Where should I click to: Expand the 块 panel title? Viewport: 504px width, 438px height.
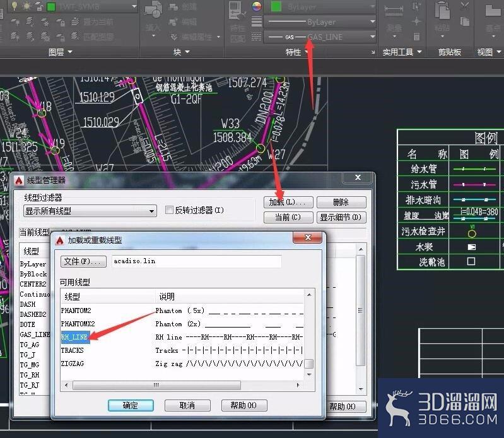click(182, 52)
